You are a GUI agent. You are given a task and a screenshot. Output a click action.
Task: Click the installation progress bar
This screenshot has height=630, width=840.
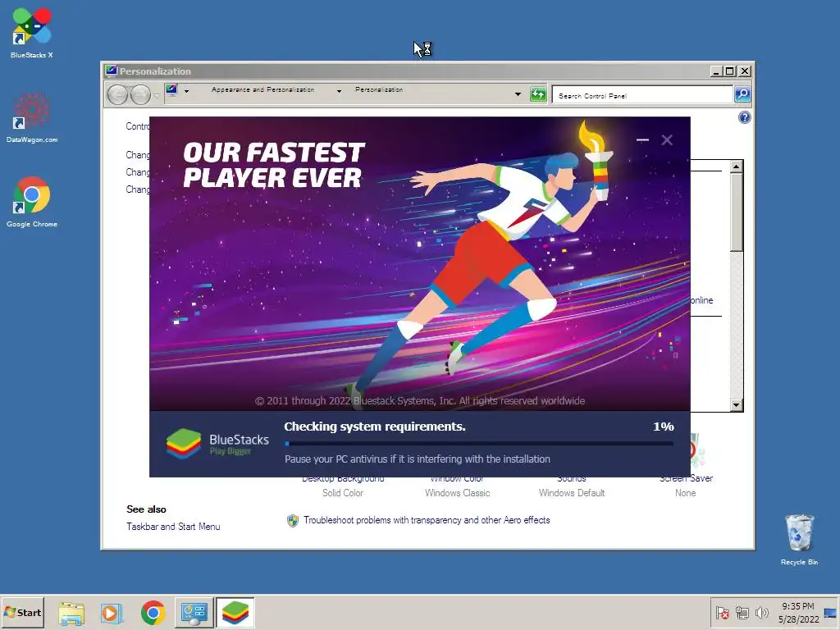click(x=479, y=444)
